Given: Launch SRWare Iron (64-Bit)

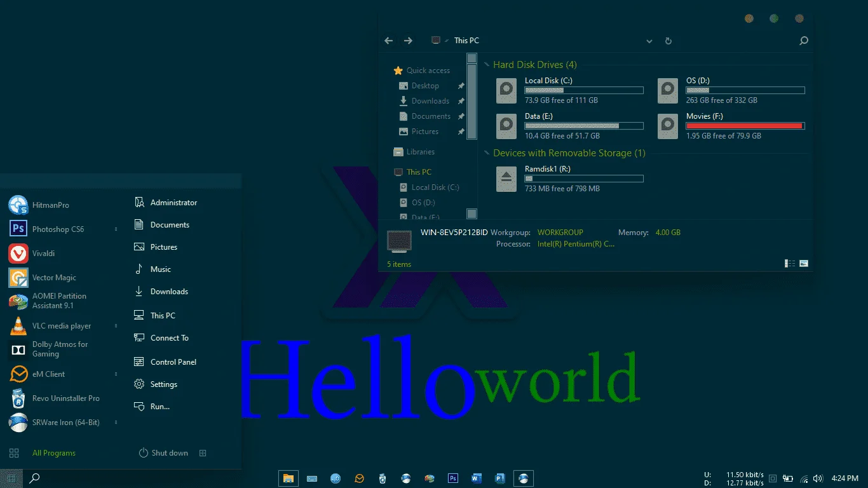Looking at the screenshot, I should click(x=54, y=423).
